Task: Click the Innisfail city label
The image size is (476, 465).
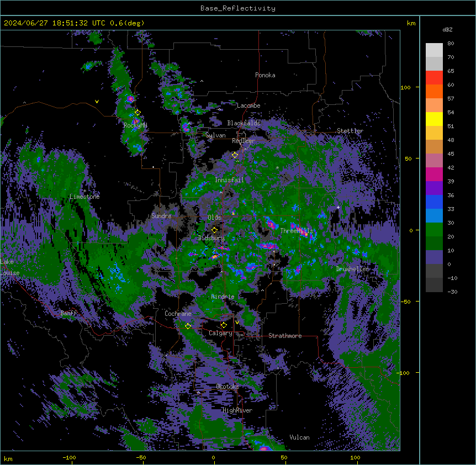Action: [229, 180]
